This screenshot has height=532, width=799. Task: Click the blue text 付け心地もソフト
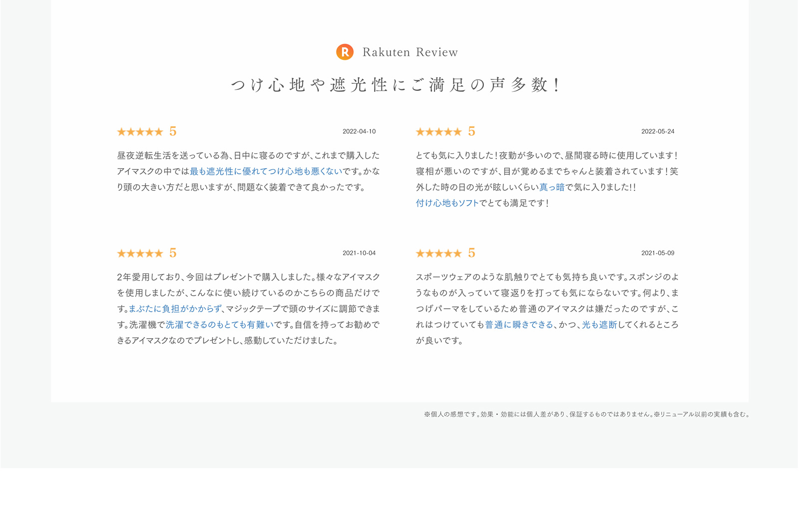pos(447,203)
